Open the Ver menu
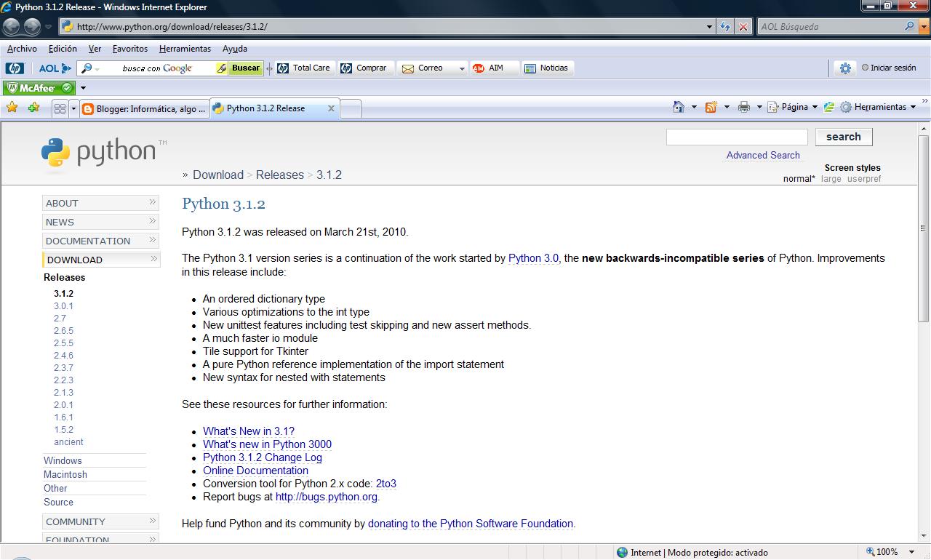 (95, 49)
